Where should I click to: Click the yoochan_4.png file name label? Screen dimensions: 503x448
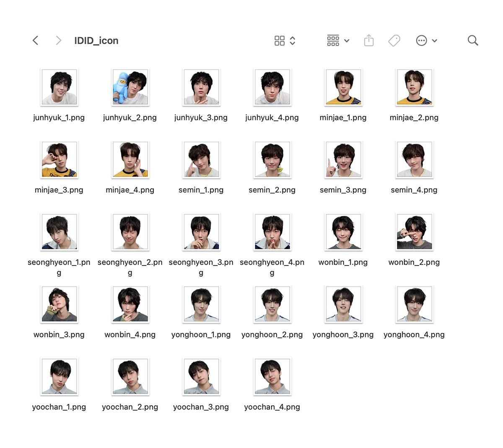(272, 407)
